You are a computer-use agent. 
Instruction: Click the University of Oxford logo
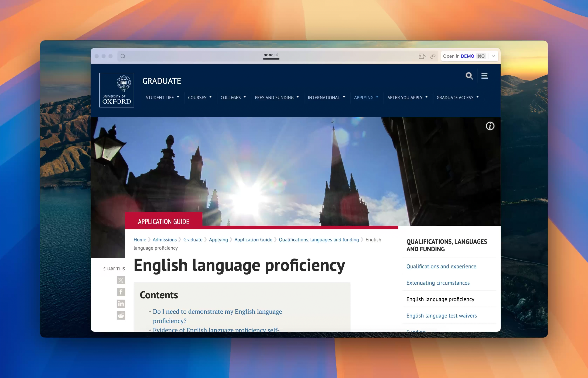(x=117, y=90)
